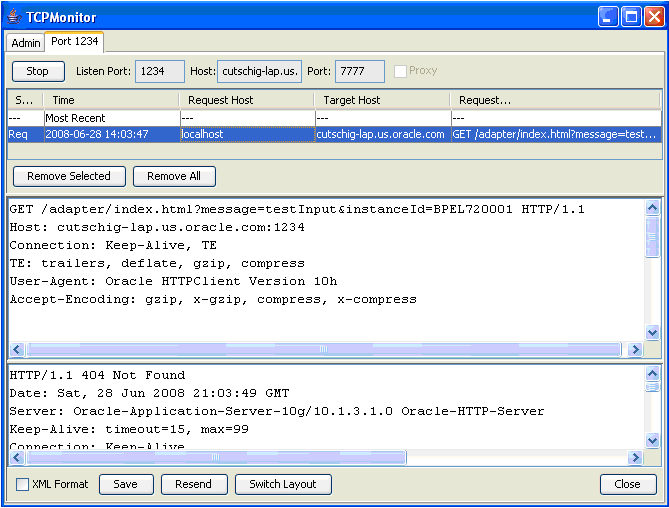
Task: Click the response pane horizontal scrollbar thumb
Action: tap(216, 458)
